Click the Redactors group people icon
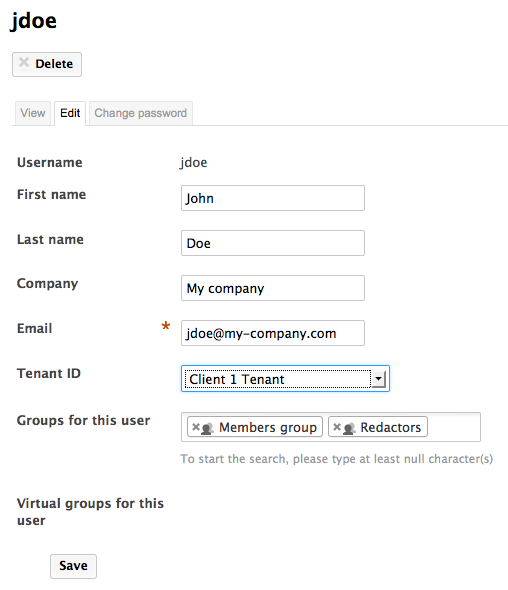This screenshot has height=590, width=508. pos(349,429)
